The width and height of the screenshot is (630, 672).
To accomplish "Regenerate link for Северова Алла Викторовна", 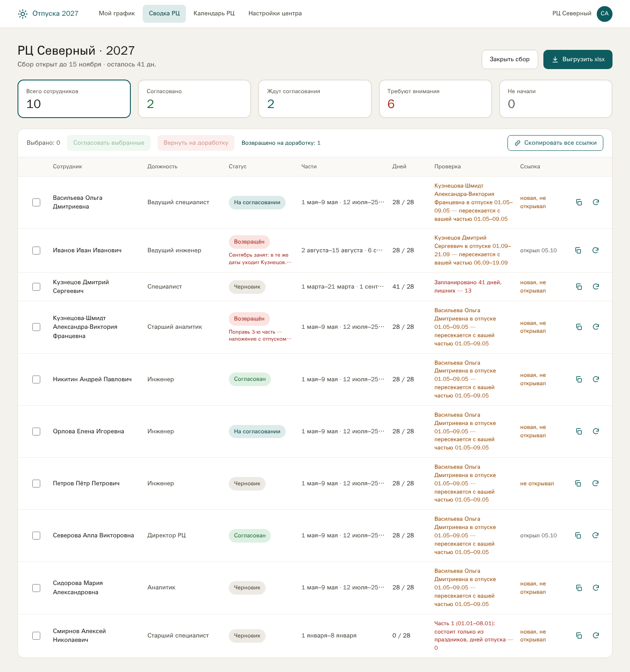I will click(595, 536).
